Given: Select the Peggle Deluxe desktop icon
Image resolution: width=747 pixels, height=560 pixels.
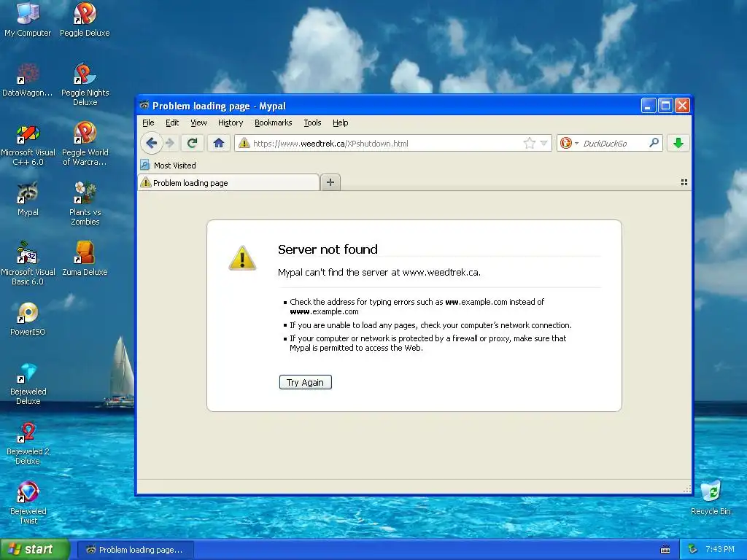Looking at the screenshot, I should tap(85, 20).
